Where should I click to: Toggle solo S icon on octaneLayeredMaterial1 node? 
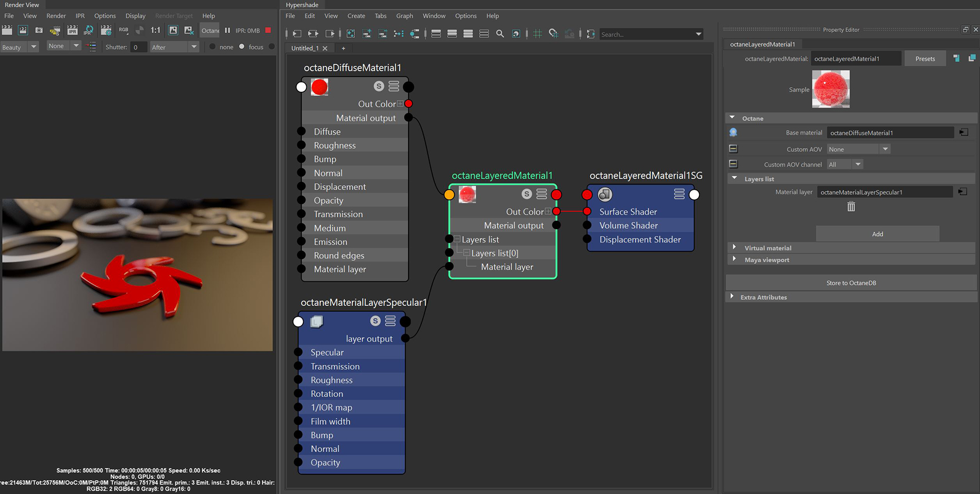pyautogui.click(x=527, y=194)
